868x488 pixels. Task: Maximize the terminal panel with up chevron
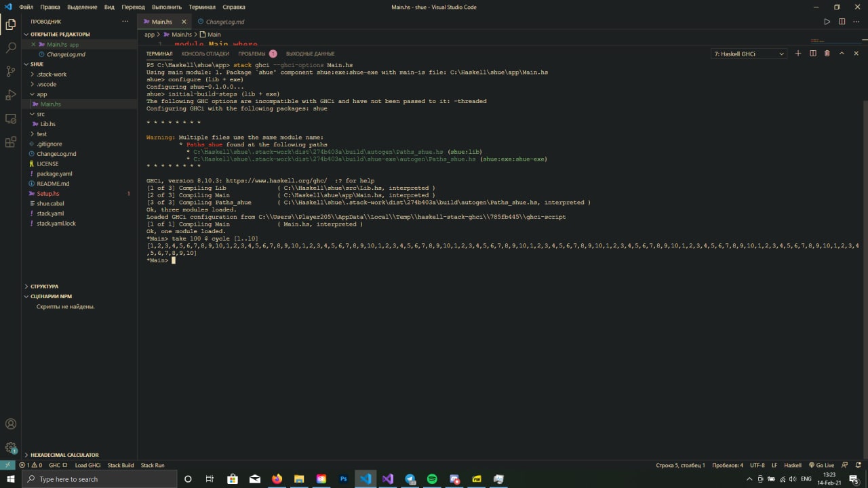842,54
